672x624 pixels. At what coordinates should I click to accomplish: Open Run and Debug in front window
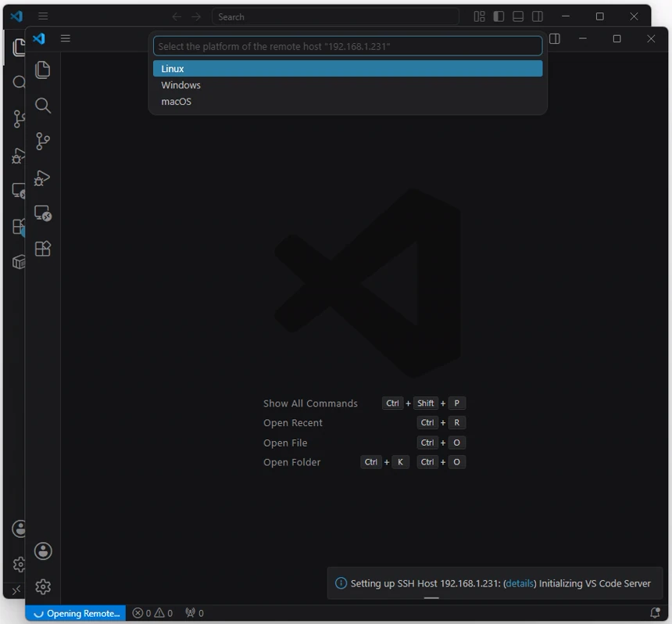42,178
